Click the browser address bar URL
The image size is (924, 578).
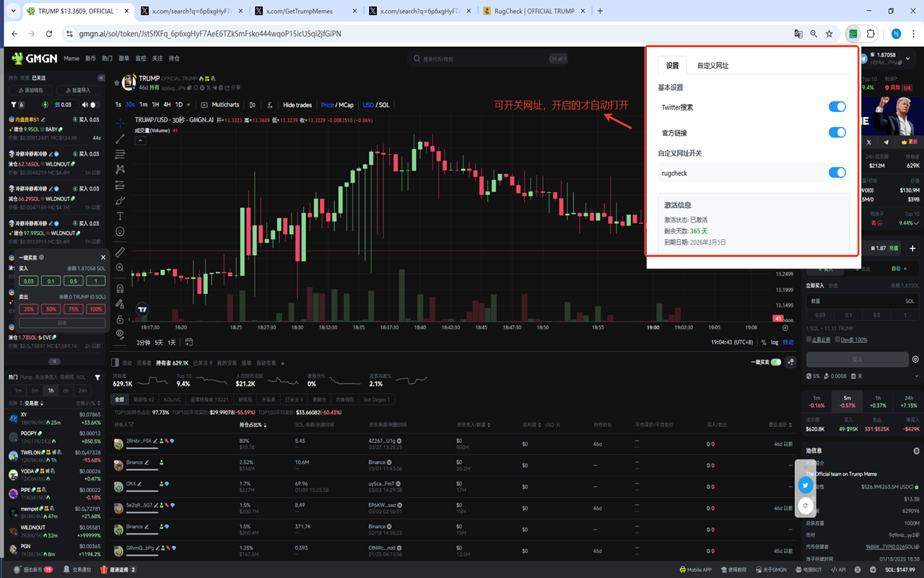point(210,33)
